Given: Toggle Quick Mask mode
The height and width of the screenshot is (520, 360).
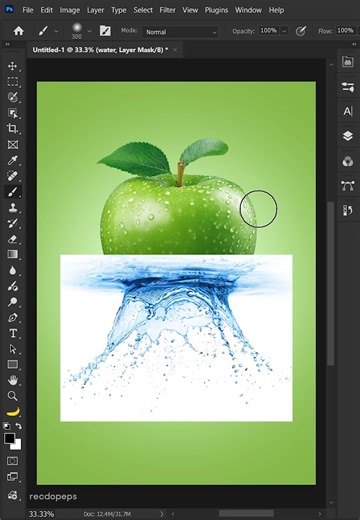Looking at the screenshot, I should pos(13,461).
